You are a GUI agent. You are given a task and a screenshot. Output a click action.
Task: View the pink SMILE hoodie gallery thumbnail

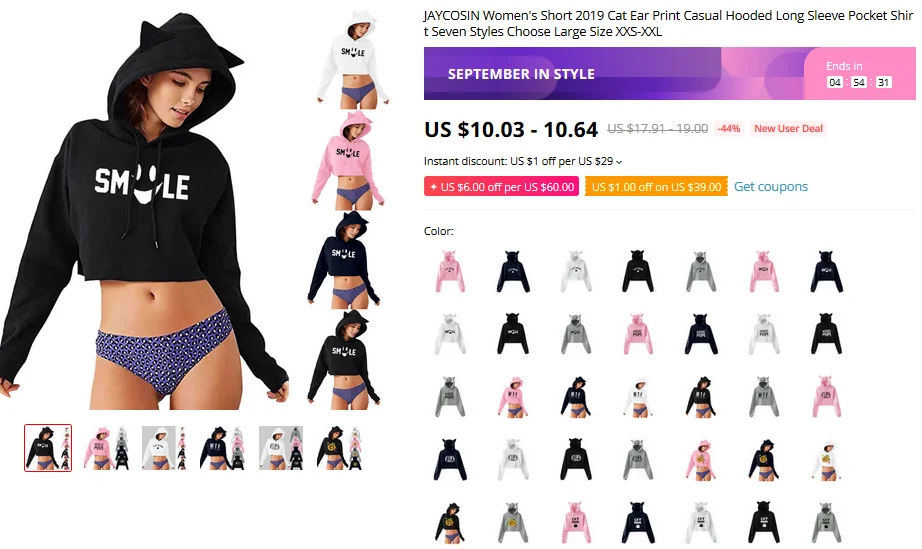[349, 160]
